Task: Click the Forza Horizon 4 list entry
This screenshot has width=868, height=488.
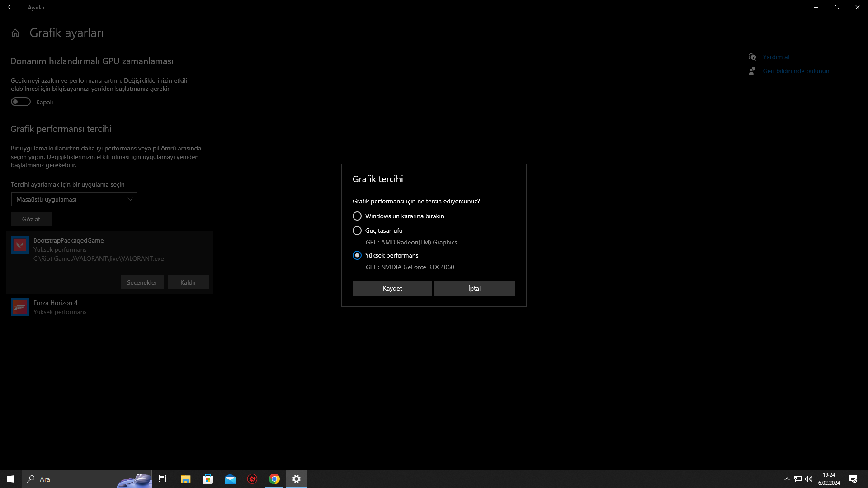Action: [x=110, y=307]
